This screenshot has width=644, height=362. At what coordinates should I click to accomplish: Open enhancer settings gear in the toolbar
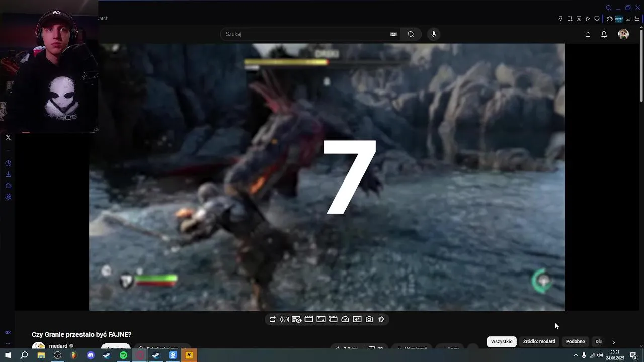coord(381,319)
